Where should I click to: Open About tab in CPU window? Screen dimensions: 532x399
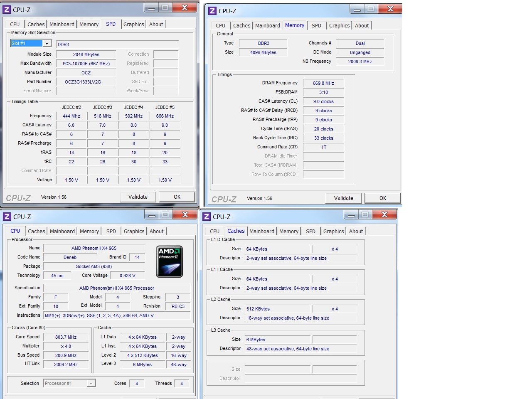click(157, 231)
